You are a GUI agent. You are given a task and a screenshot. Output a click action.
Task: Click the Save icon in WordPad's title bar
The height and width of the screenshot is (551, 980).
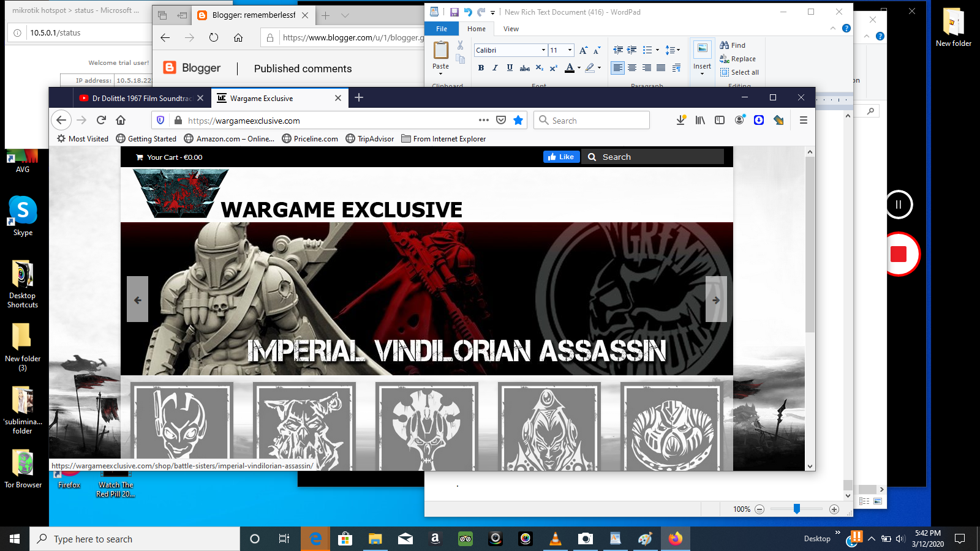pos(454,12)
